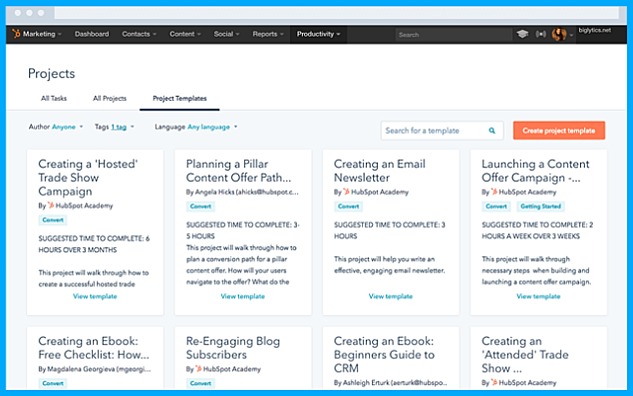Open Creating a 'Hosted' Trade Show Campaign title
633x396 pixels.
tap(88, 178)
